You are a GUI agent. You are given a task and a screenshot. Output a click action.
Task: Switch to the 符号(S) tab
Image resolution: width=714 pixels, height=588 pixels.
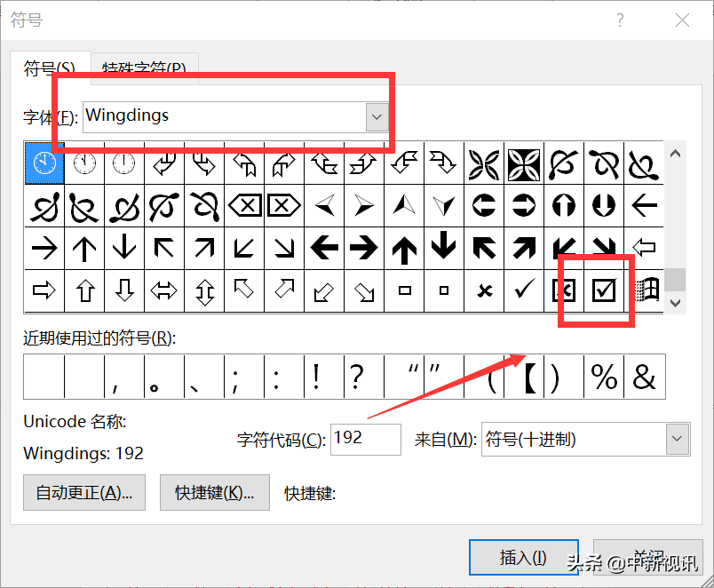click(x=50, y=68)
